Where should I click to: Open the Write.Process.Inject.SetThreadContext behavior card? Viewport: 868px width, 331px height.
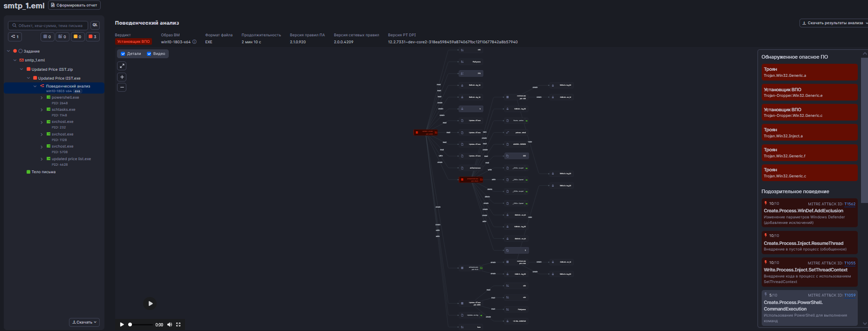pos(809,272)
